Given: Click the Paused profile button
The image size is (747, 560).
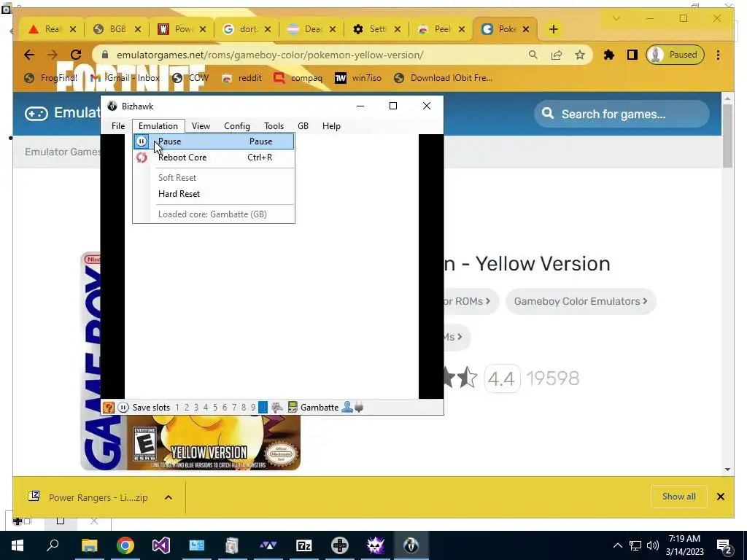Looking at the screenshot, I should click(675, 55).
